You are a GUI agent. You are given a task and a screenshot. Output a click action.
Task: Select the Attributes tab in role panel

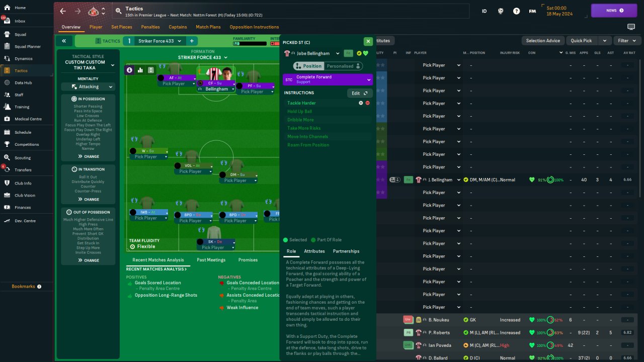pos(314,251)
